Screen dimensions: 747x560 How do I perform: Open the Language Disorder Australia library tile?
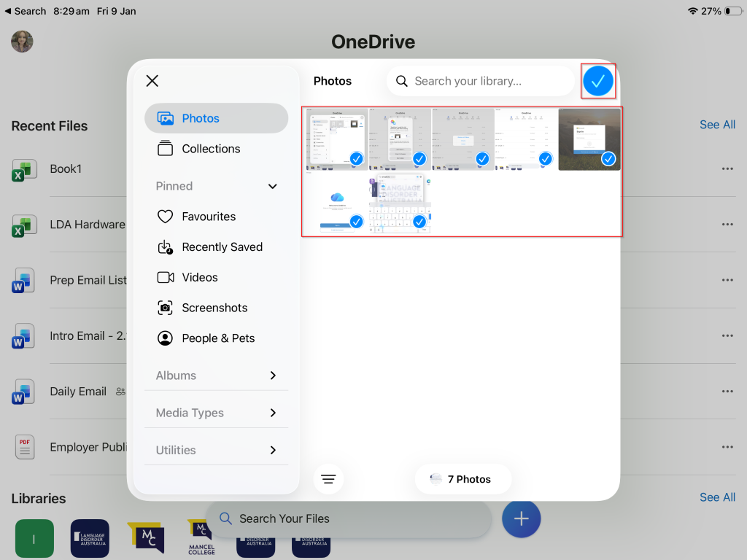coord(90,539)
